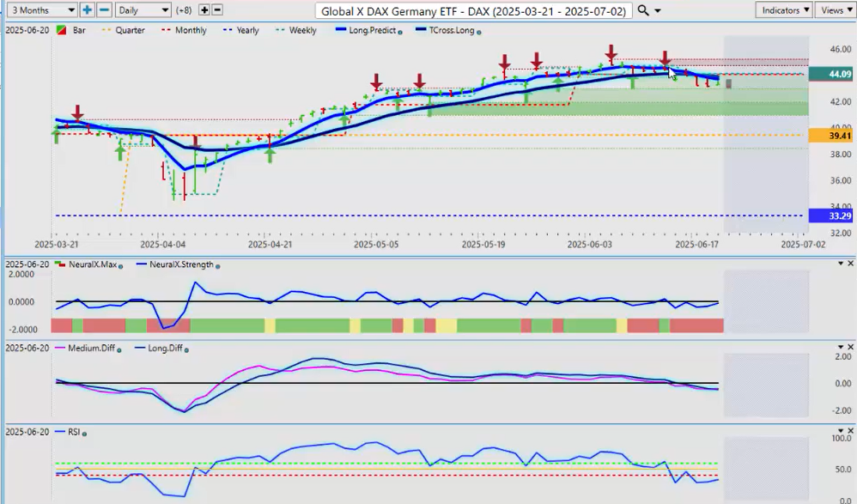Click the settings dot beside NeuralX.Max
Viewport: 857px width, 504px height.
pos(120,266)
